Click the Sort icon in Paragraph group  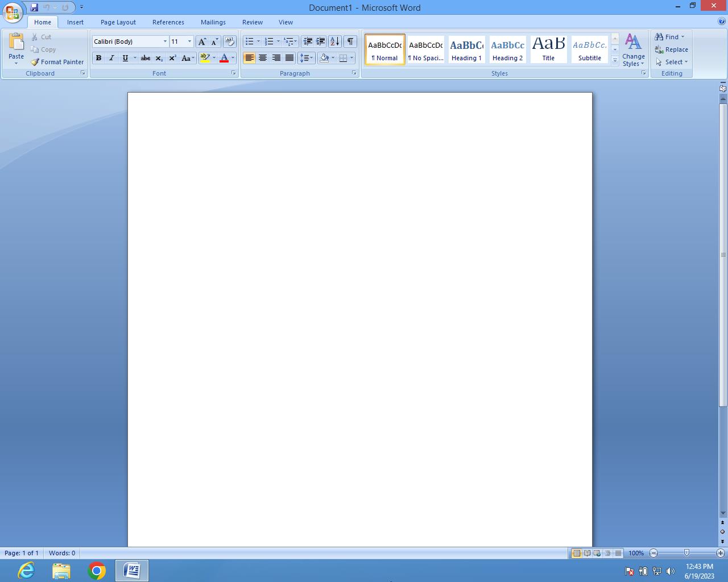(x=335, y=41)
